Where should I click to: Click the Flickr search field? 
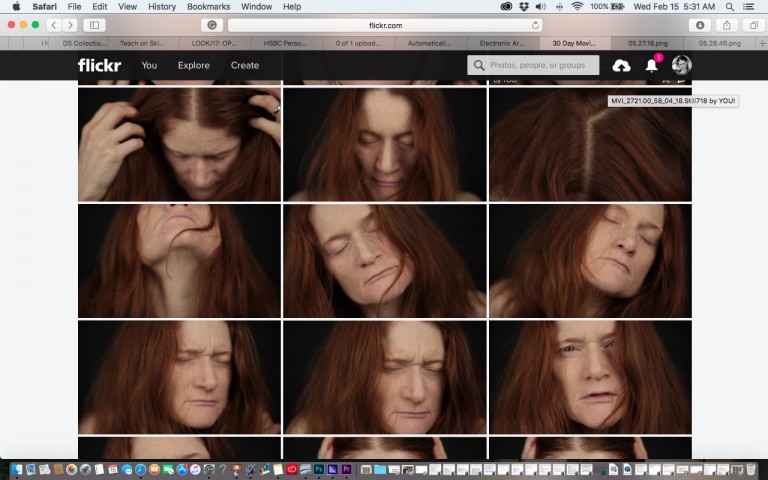click(533, 65)
